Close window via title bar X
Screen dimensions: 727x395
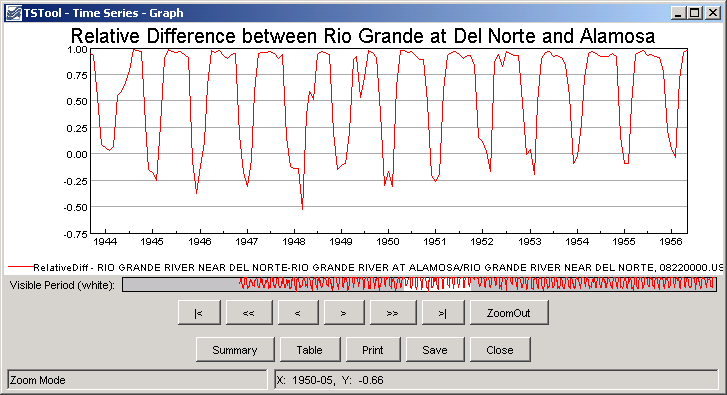tap(712, 13)
